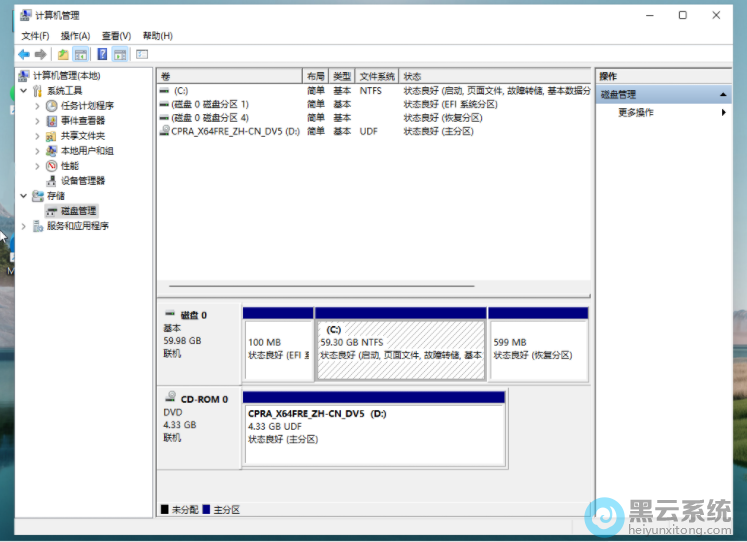Select 磁盘管理 under 存储
Image resolution: width=747 pixels, height=542 pixels.
(78, 211)
